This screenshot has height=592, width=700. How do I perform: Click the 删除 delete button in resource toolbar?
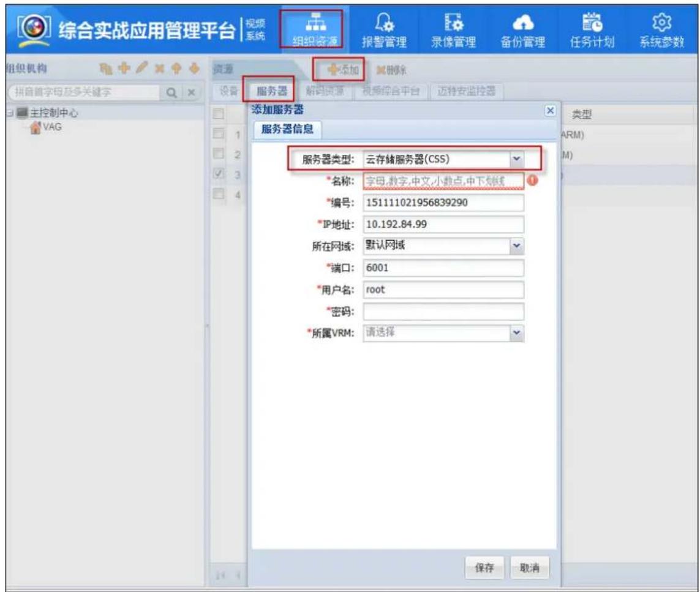[x=391, y=70]
